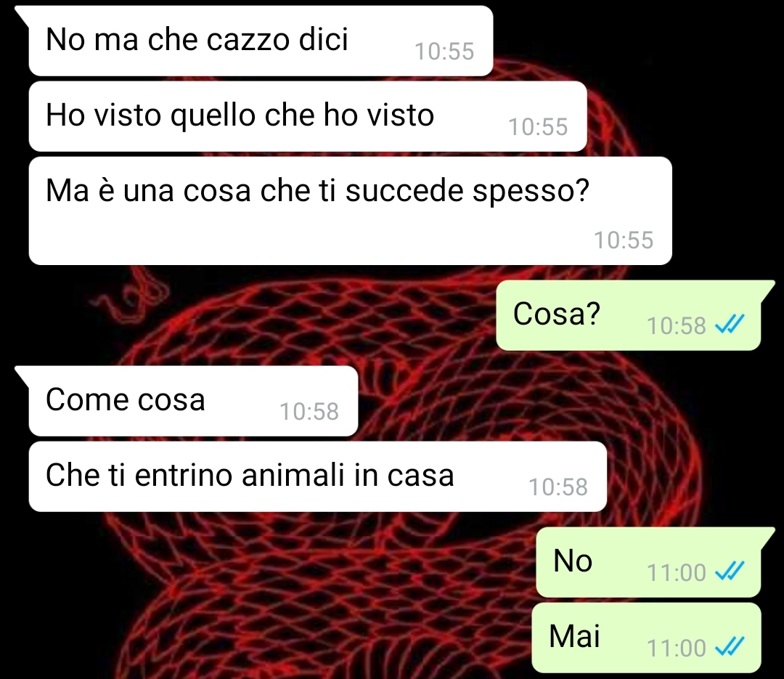Tap 10:55 timestamp under 'succede spesso?' message
This screenshot has width=784, height=679.
click(x=624, y=240)
